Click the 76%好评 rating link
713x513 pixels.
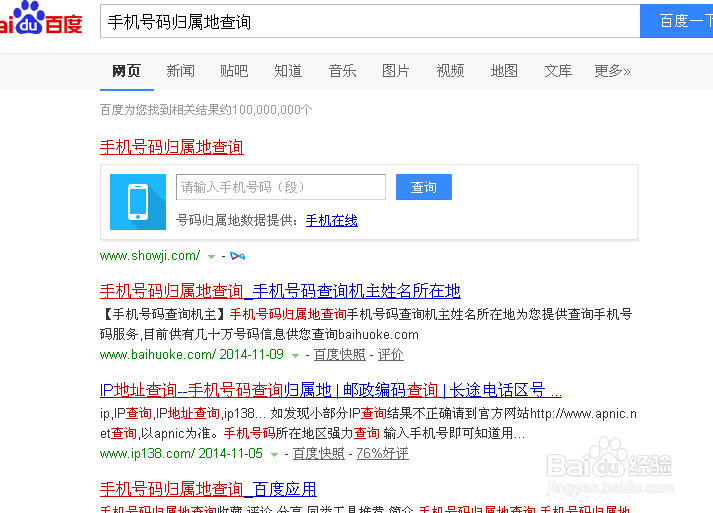(382, 453)
